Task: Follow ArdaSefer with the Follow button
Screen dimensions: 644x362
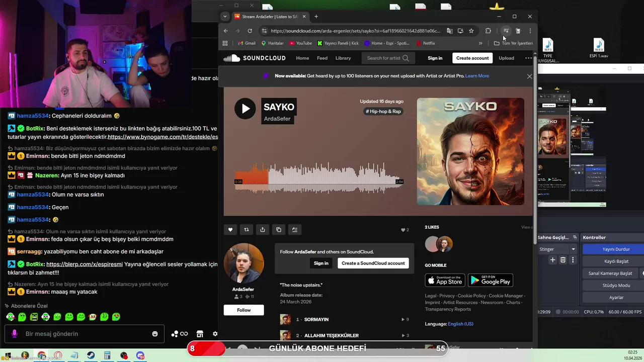Action: [x=244, y=310]
